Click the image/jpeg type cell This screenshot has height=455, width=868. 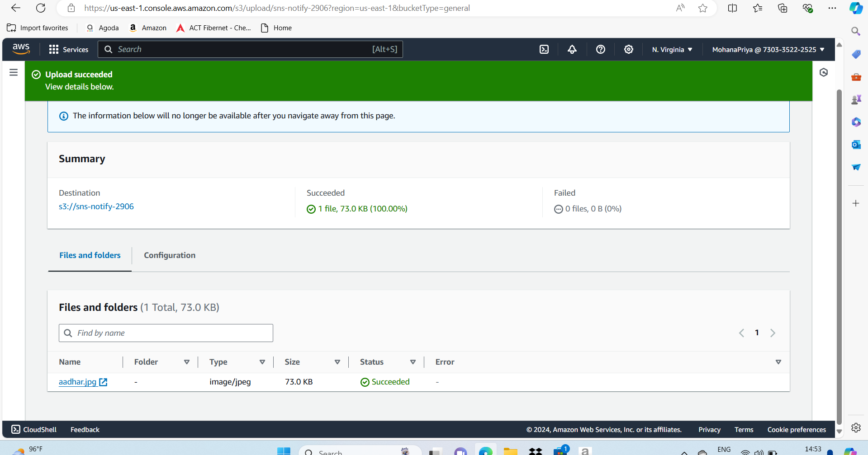[x=230, y=382]
